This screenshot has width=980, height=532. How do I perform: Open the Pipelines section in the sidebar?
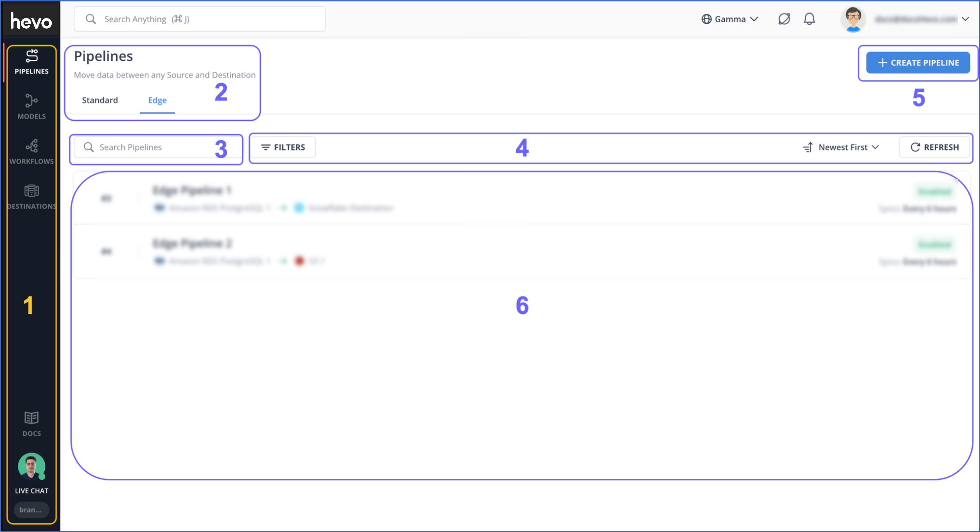click(x=32, y=63)
